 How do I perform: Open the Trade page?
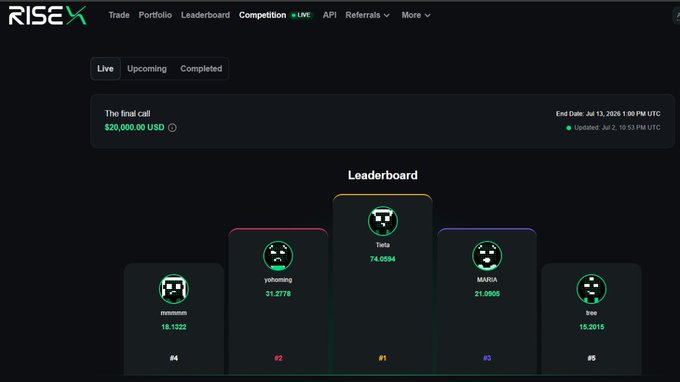(119, 15)
